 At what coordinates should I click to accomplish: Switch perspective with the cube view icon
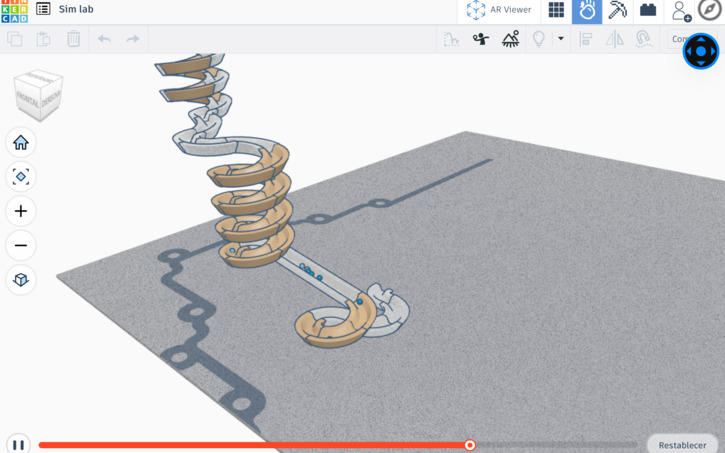click(x=21, y=279)
